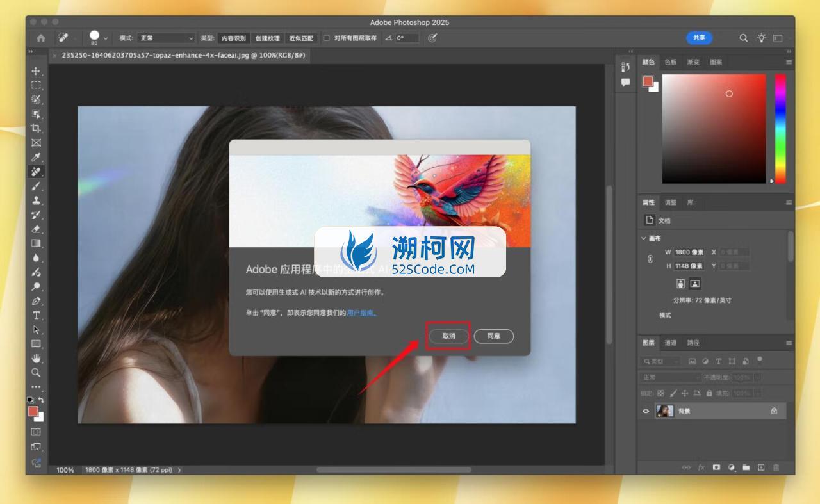Enable the 对所有图层取样 checkbox
The height and width of the screenshot is (504, 820).
pos(326,38)
